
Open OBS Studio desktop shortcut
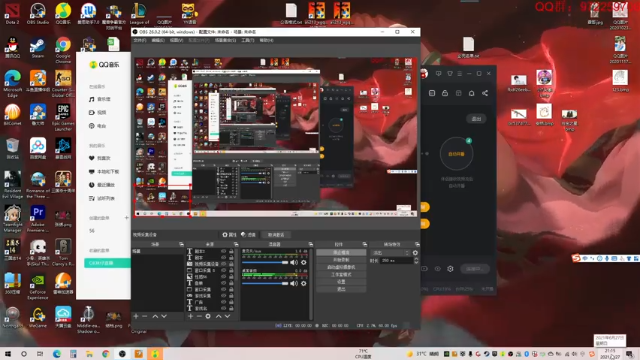point(38,13)
